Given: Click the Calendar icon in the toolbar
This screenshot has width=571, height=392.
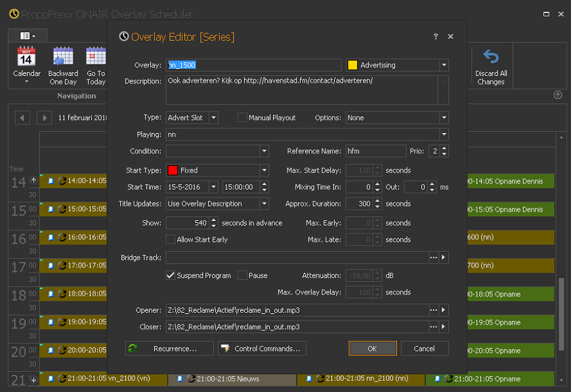Looking at the screenshot, I should [27, 58].
